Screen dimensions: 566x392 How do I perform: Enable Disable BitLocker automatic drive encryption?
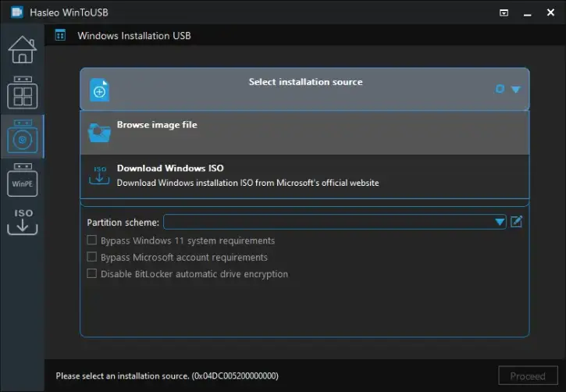[92, 273]
